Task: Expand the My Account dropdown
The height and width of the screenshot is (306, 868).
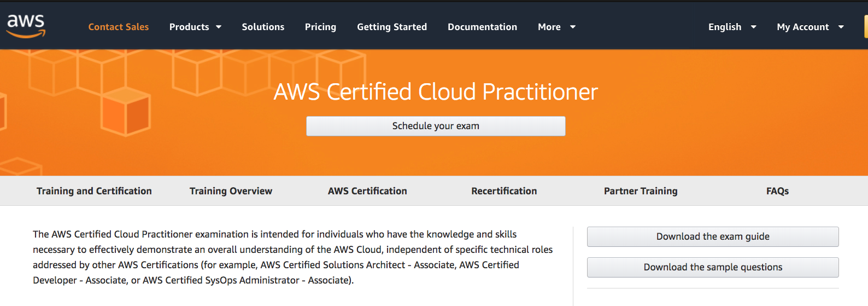Action: click(810, 27)
